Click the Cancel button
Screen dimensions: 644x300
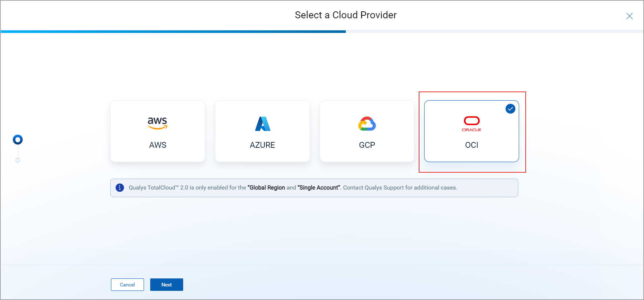click(127, 285)
